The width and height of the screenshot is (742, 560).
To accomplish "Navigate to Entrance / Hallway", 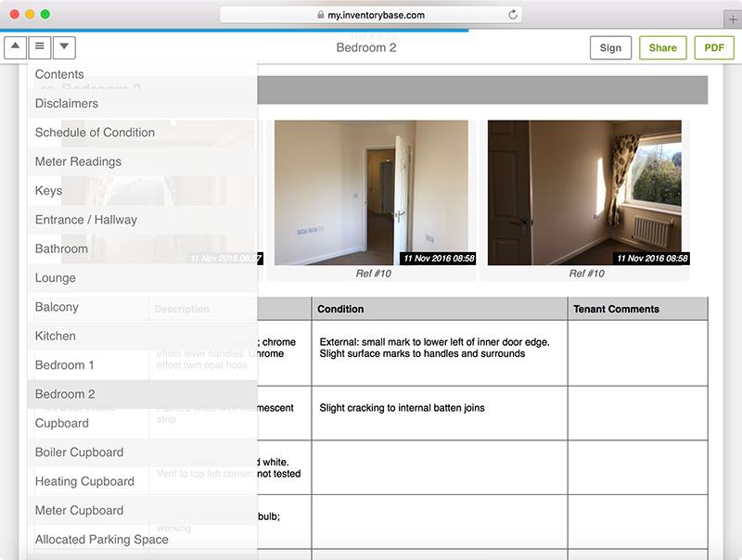I will click(x=143, y=220).
